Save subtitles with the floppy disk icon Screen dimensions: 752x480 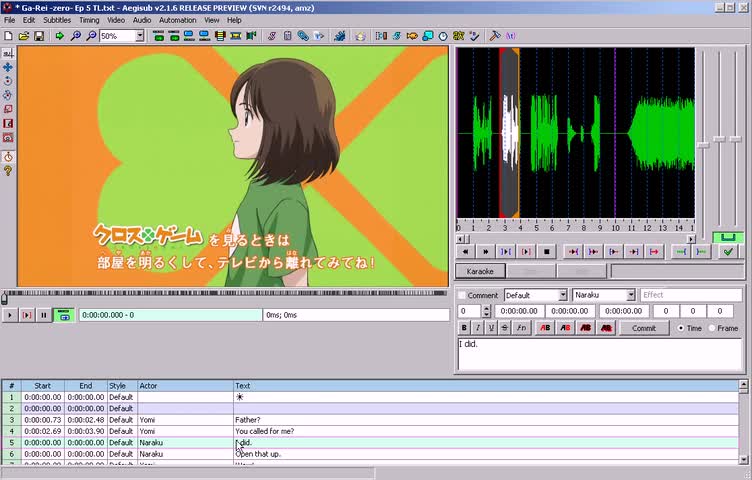coord(39,36)
